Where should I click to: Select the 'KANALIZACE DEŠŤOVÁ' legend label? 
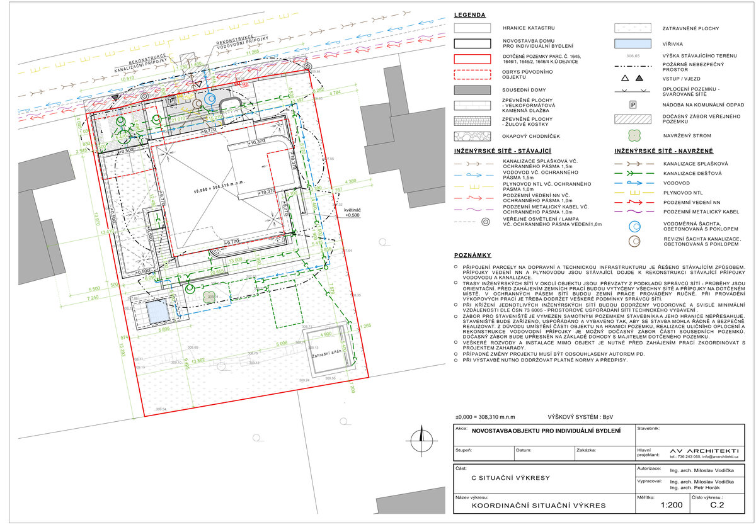tap(692, 172)
